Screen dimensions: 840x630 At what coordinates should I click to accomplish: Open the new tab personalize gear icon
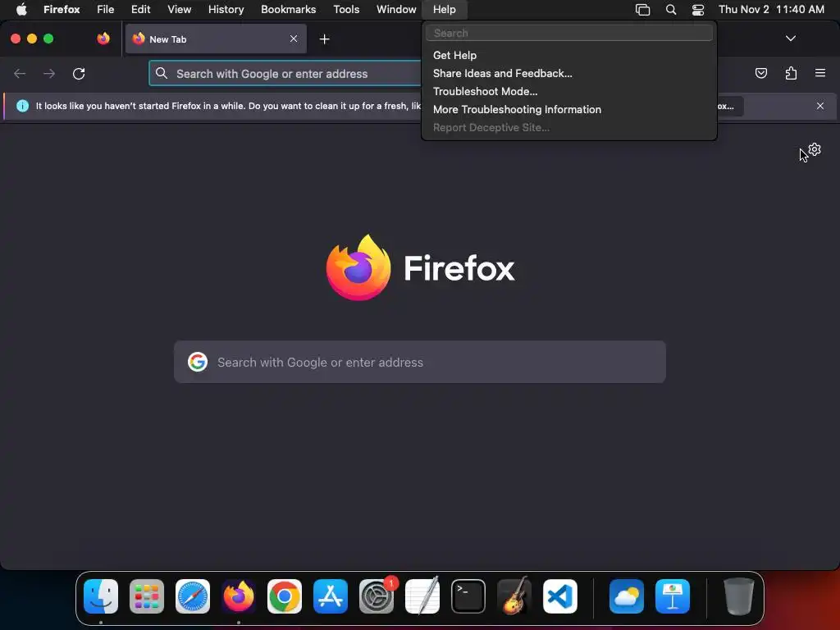tap(815, 149)
